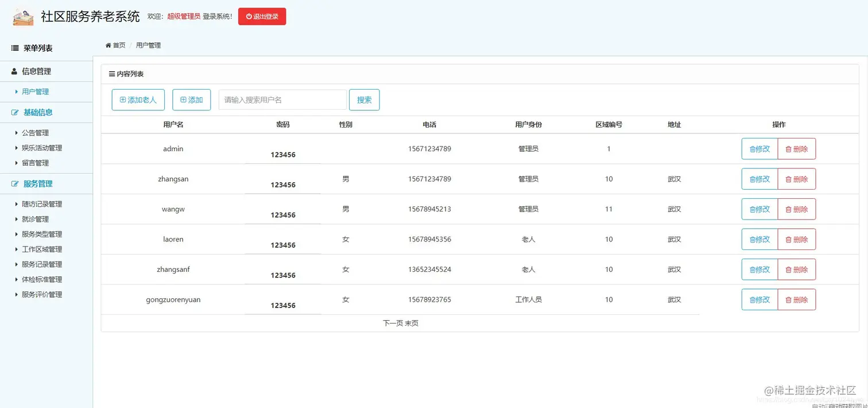Go to 下一页 next page
This screenshot has width=868, height=408.
(x=393, y=323)
